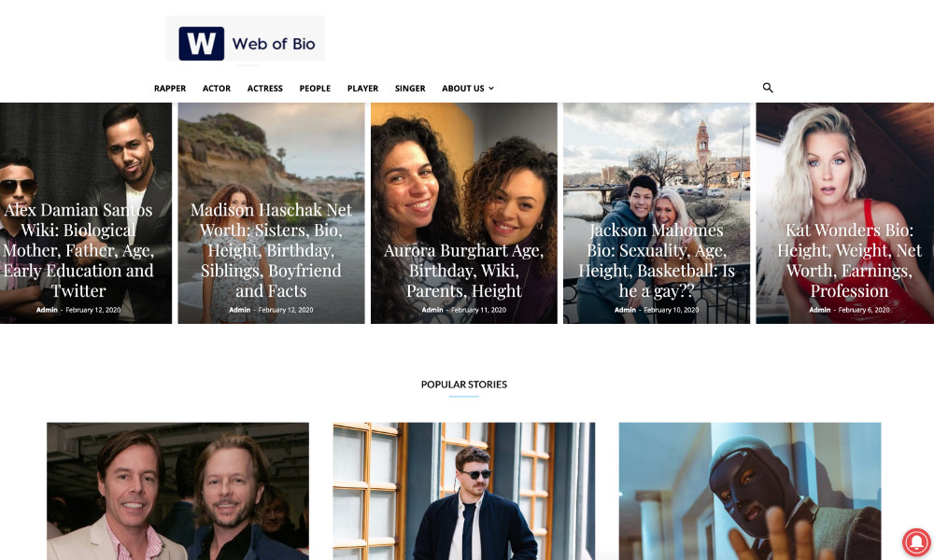The height and width of the screenshot is (560, 934).
Task: Go to the Actress category
Action: coord(265,89)
